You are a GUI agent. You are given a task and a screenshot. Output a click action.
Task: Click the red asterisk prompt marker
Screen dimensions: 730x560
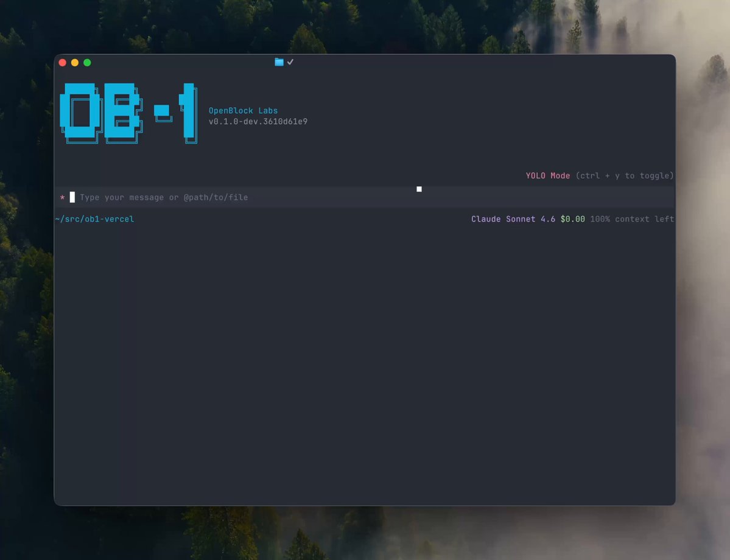[62, 197]
